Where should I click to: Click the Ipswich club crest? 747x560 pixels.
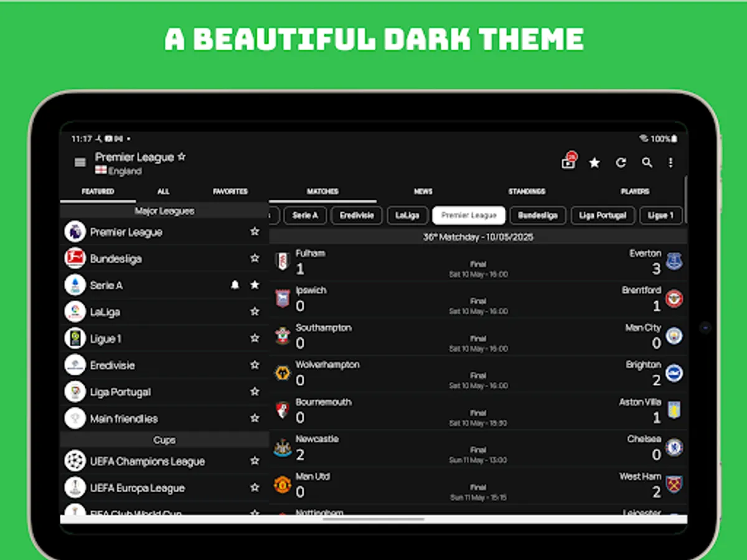click(283, 299)
